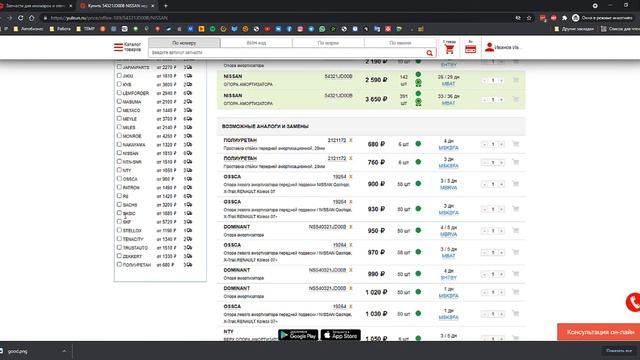Image resolution: width=640 pixels, height=360 pixels.
Task: Switch to the VIN код search tab
Action: pyautogui.click(x=256, y=42)
